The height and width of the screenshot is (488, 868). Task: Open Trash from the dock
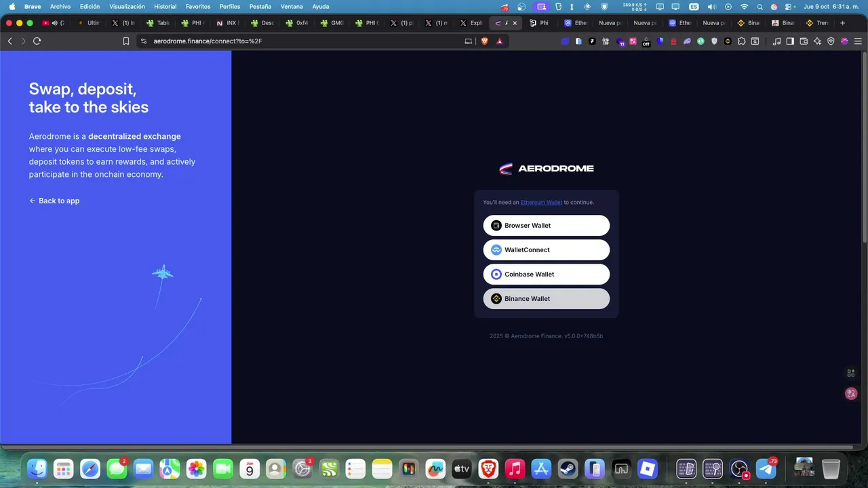pyautogui.click(x=831, y=468)
